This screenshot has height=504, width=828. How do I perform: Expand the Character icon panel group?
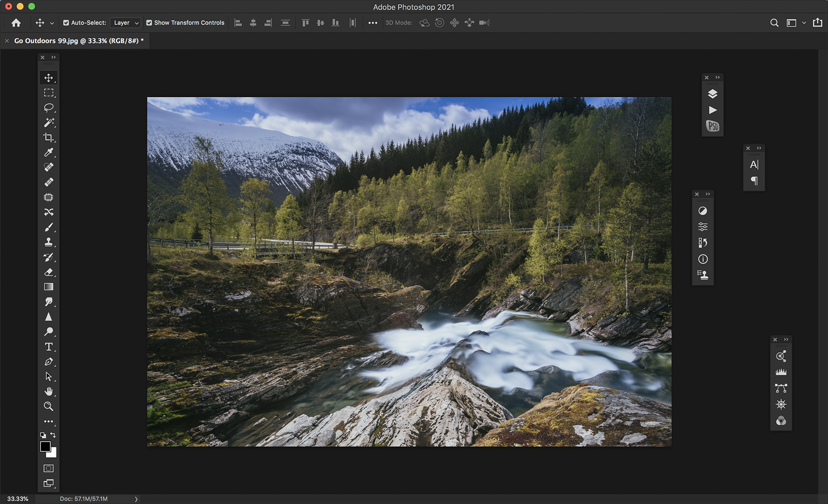tap(759, 148)
